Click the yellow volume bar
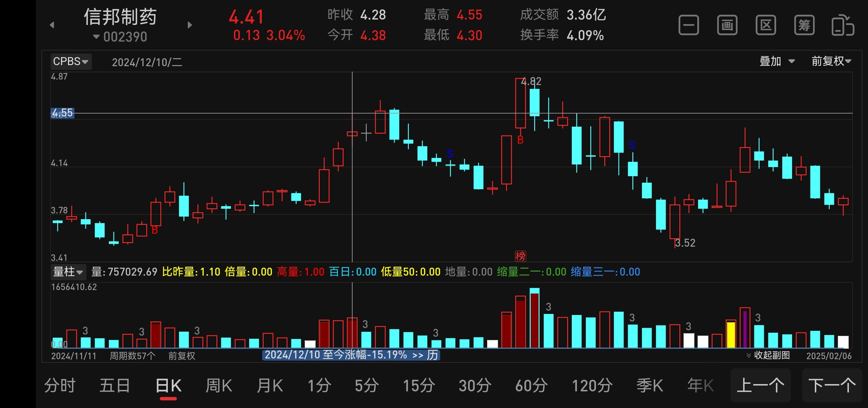 pyautogui.click(x=731, y=335)
